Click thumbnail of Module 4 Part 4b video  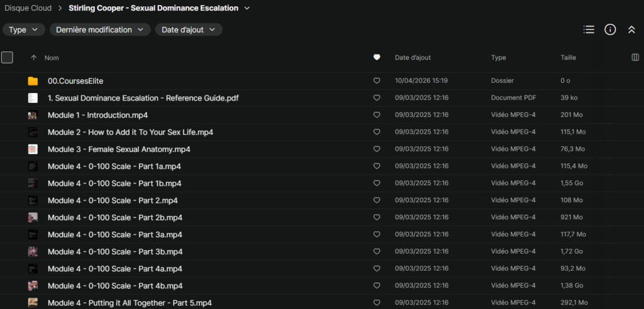click(33, 286)
